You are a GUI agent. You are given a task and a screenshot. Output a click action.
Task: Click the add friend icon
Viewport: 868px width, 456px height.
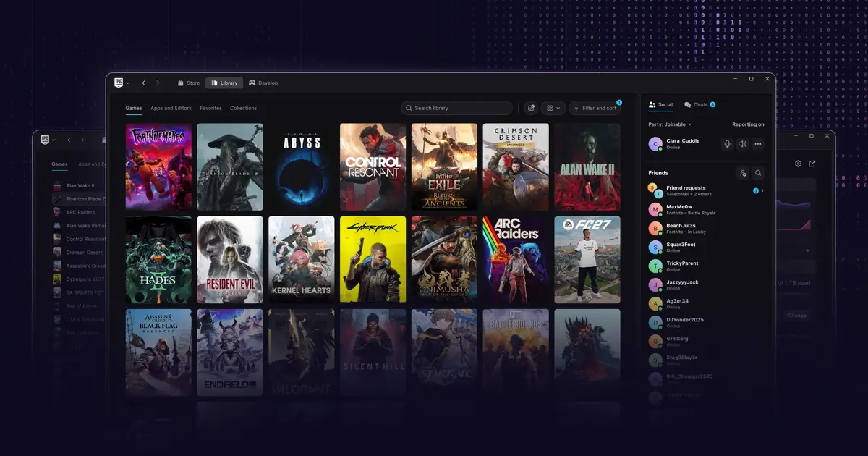(x=743, y=173)
